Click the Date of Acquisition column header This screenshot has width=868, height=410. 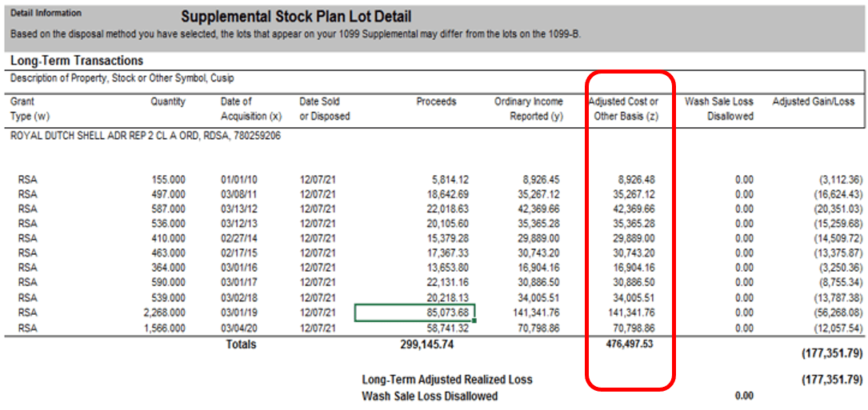point(251,109)
